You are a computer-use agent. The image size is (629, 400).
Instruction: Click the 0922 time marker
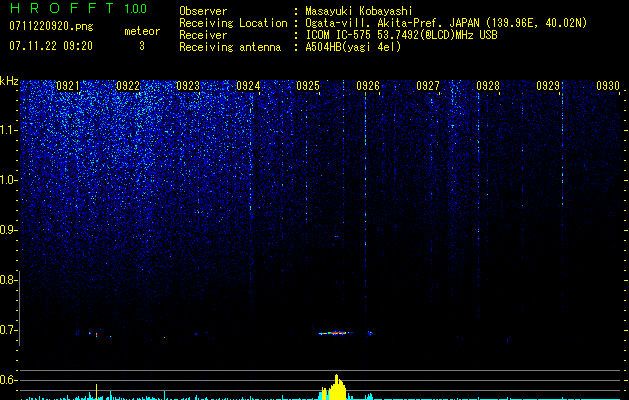click(128, 86)
